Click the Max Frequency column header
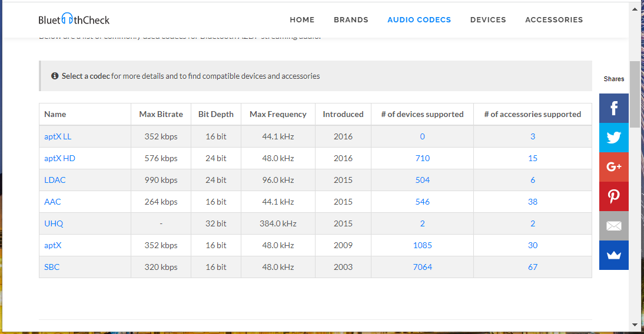Image resolution: width=644 pixels, height=334 pixels. 278,115
